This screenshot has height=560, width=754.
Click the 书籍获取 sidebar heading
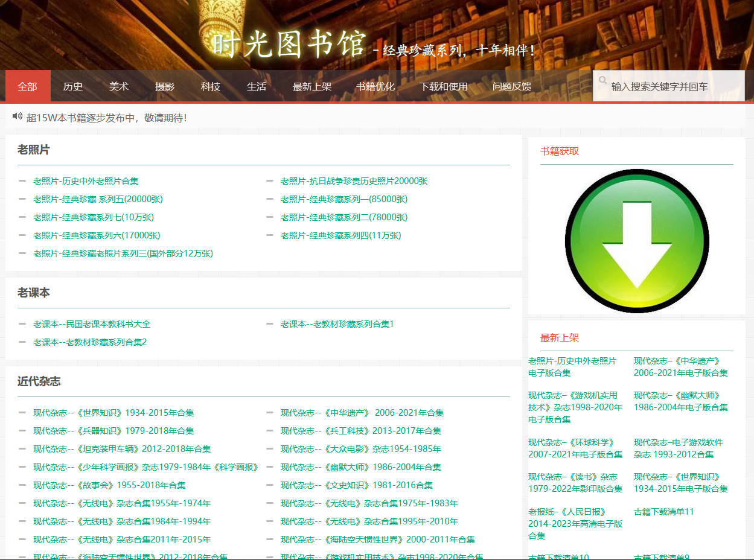pos(559,151)
